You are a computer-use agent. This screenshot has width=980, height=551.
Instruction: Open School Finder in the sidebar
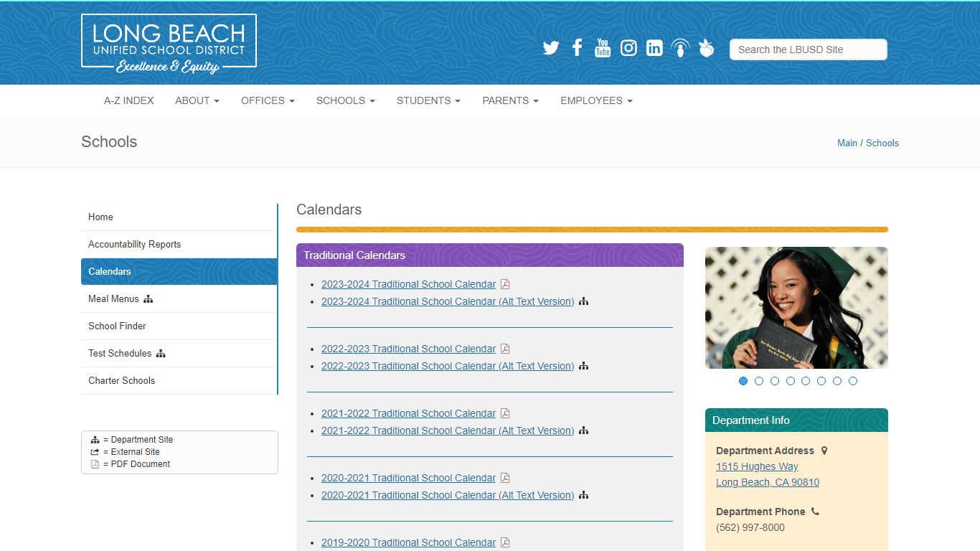click(179, 326)
